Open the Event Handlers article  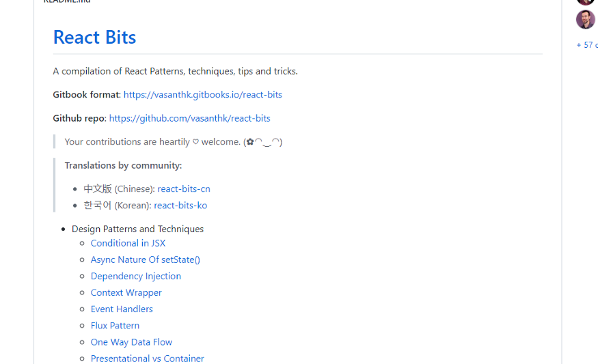click(122, 309)
